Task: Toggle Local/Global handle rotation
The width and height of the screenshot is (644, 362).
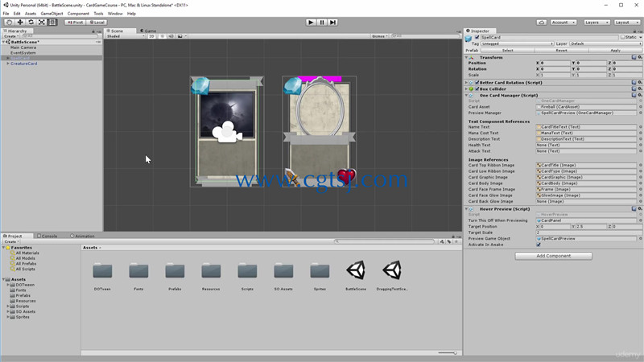Action: coord(97,23)
